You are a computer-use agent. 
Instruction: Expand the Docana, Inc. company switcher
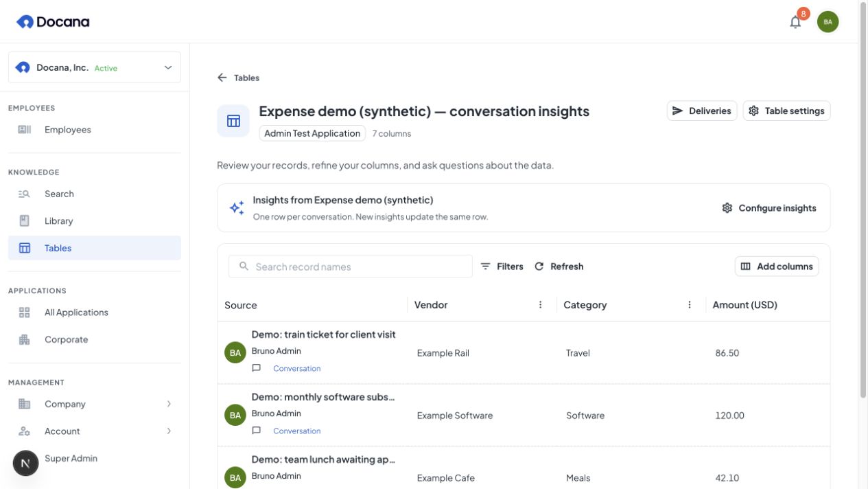tap(95, 67)
